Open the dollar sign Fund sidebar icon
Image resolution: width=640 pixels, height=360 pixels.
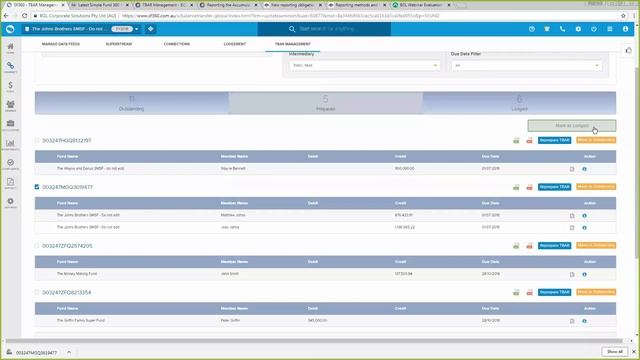[10, 86]
